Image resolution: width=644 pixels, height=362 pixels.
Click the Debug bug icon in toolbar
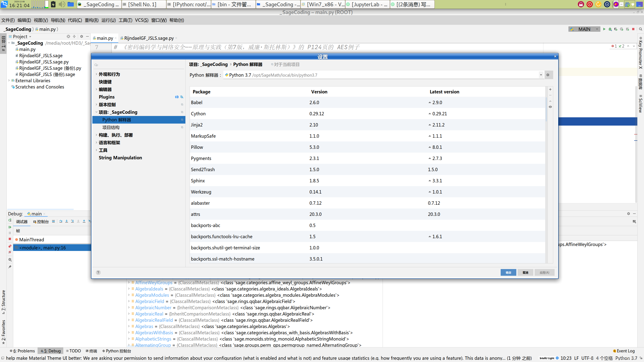[610, 29]
